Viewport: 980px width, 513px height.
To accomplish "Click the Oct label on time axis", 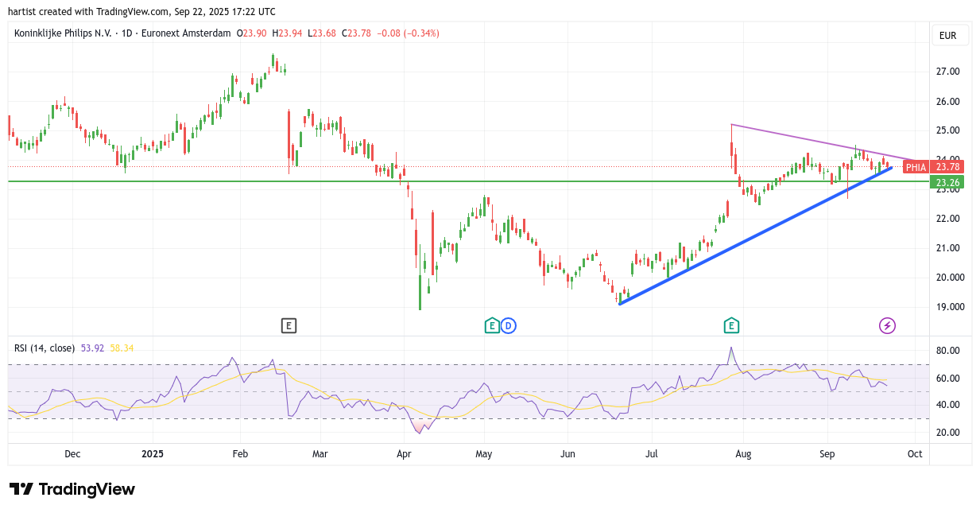I will click(915, 454).
